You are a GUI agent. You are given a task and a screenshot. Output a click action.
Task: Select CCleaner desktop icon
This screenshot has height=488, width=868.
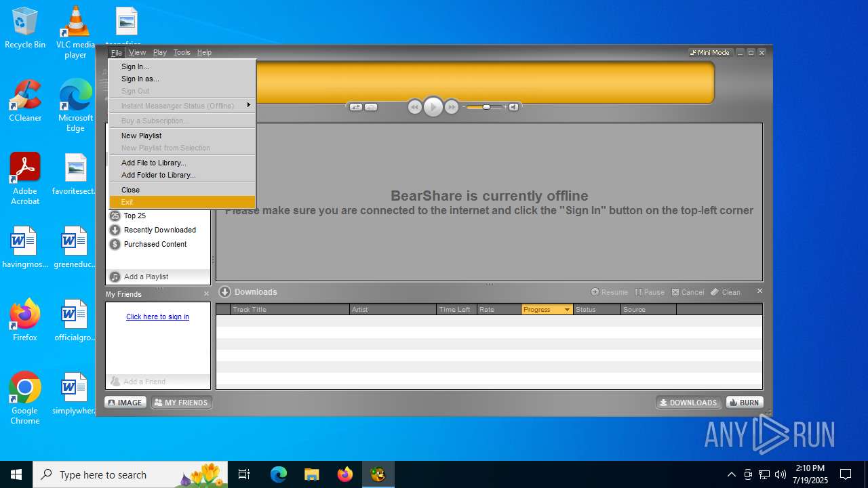[x=25, y=102]
